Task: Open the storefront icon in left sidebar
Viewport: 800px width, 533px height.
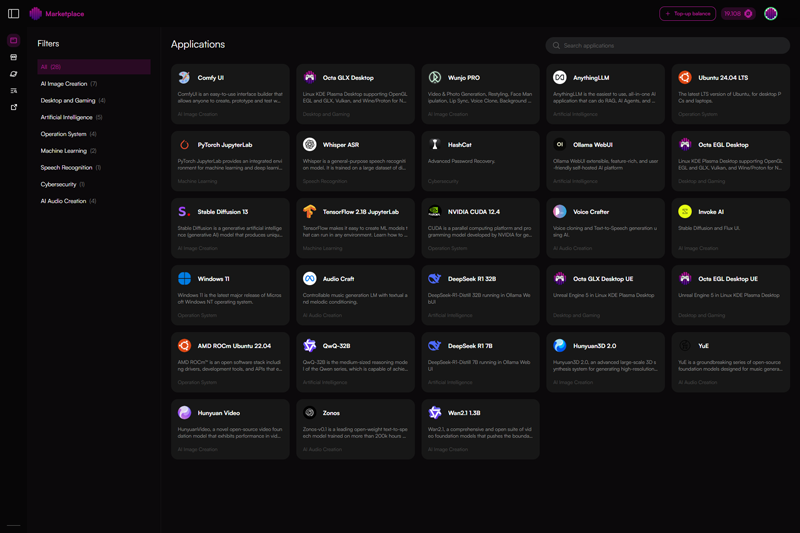Action: tap(14, 57)
